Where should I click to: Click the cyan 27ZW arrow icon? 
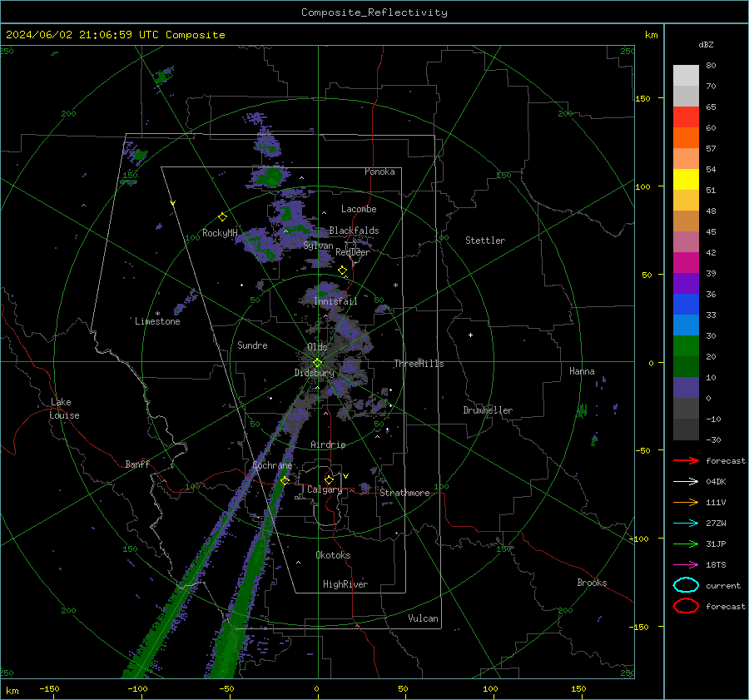click(x=686, y=524)
